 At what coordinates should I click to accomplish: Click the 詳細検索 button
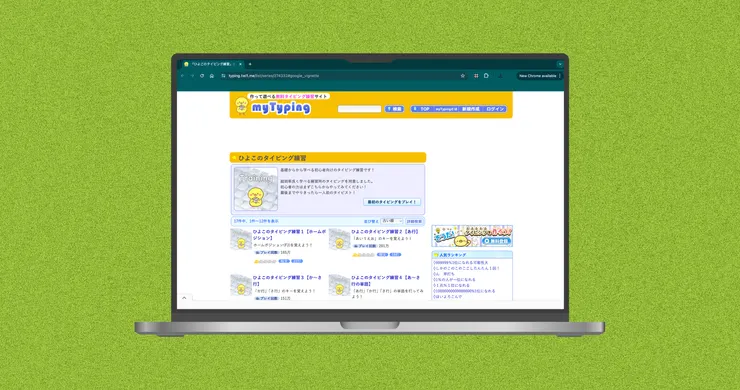414,221
